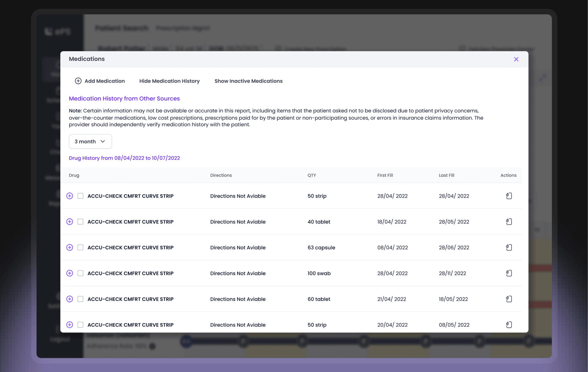
Task: Click the 'Drug History from 08/04/2022 to 10/07/2022' text
Action: tap(124, 158)
